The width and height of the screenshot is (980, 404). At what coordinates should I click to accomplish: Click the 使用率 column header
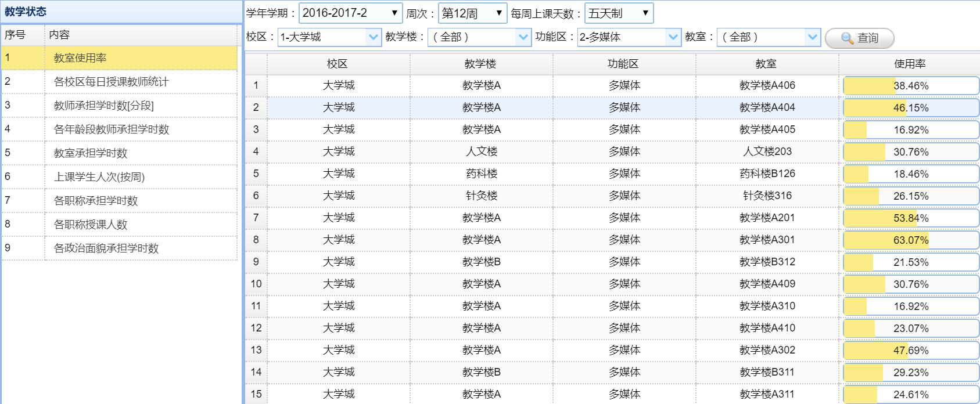[x=909, y=64]
